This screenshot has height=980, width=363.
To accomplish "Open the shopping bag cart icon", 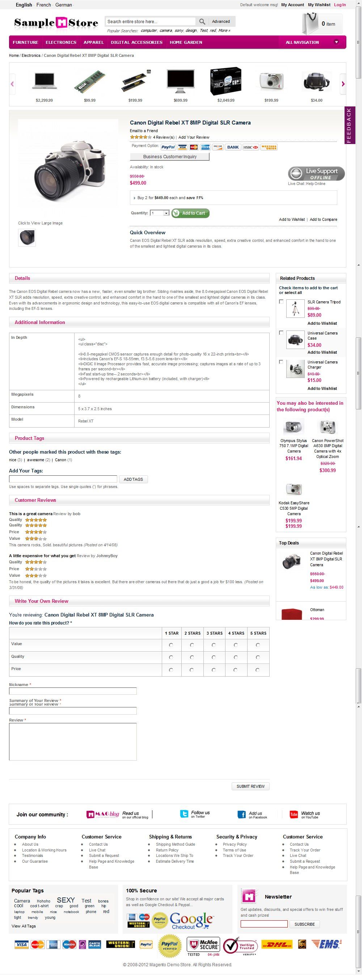I will (x=311, y=24).
